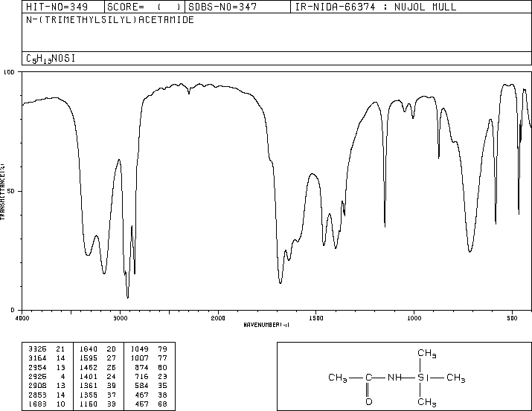
Task: Click the 500 tick label on the wavenumber axis
Action: click(x=512, y=318)
